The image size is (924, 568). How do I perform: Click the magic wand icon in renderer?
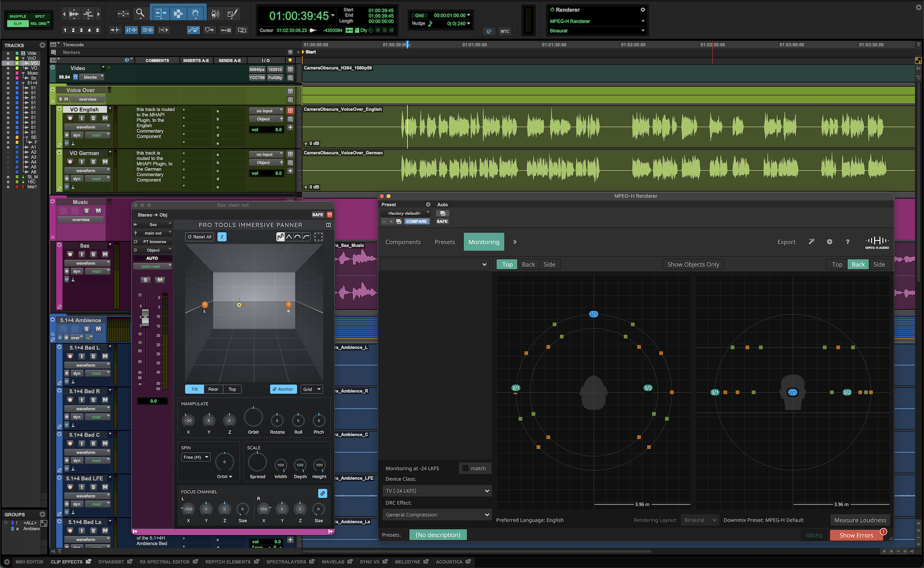[812, 242]
